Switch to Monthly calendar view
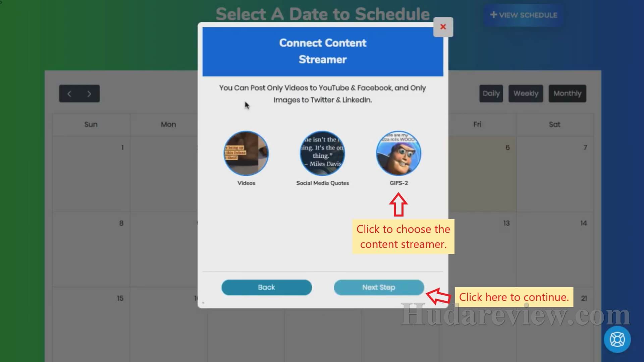The image size is (644, 362). click(567, 93)
